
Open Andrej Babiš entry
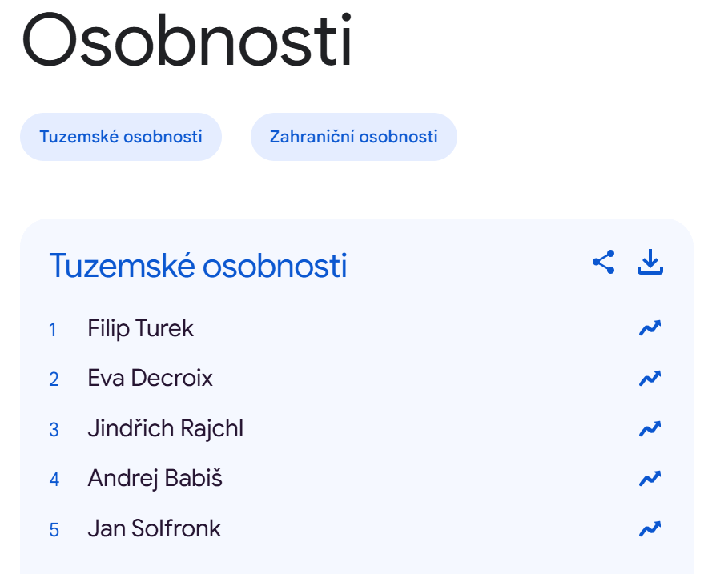point(155,479)
